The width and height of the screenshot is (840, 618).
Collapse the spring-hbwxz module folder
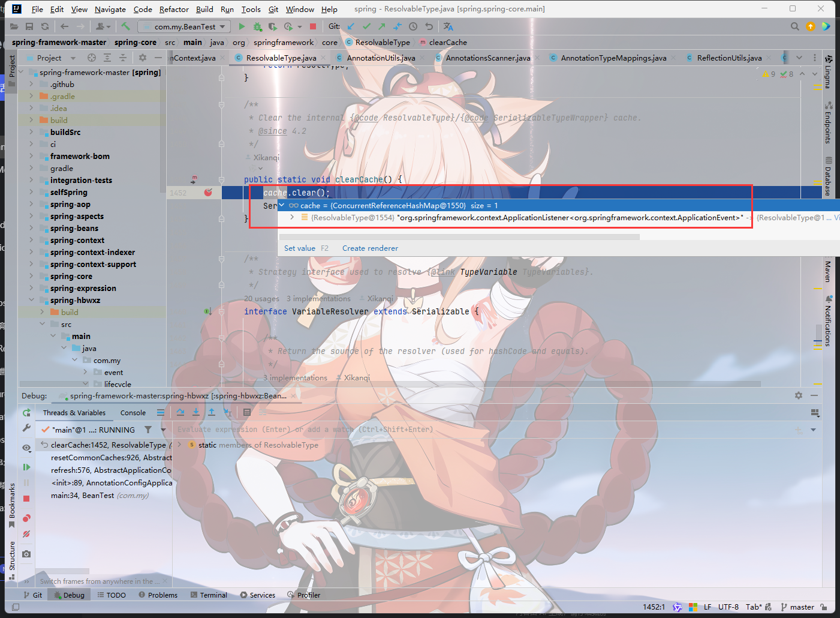tap(31, 300)
